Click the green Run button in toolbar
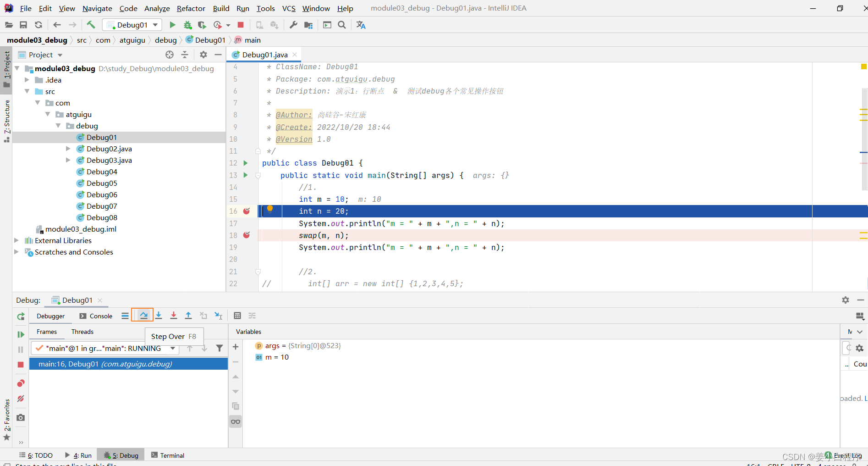Screen dimensions: 868x466 (x=172, y=25)
